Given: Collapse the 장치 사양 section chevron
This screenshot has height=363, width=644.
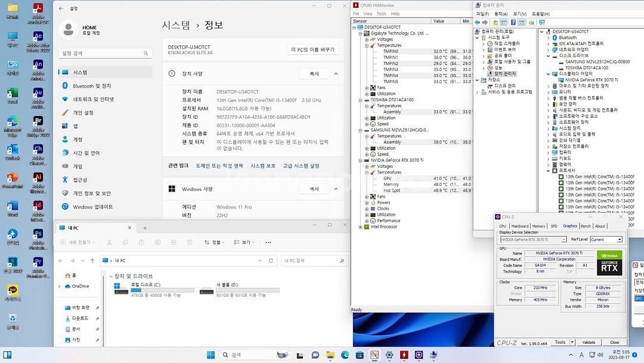Looking at the screenshot, I should [x=336, y=73].
